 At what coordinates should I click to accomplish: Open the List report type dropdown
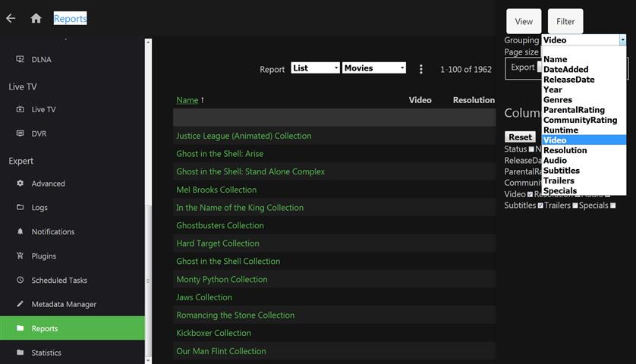point(315,68)
